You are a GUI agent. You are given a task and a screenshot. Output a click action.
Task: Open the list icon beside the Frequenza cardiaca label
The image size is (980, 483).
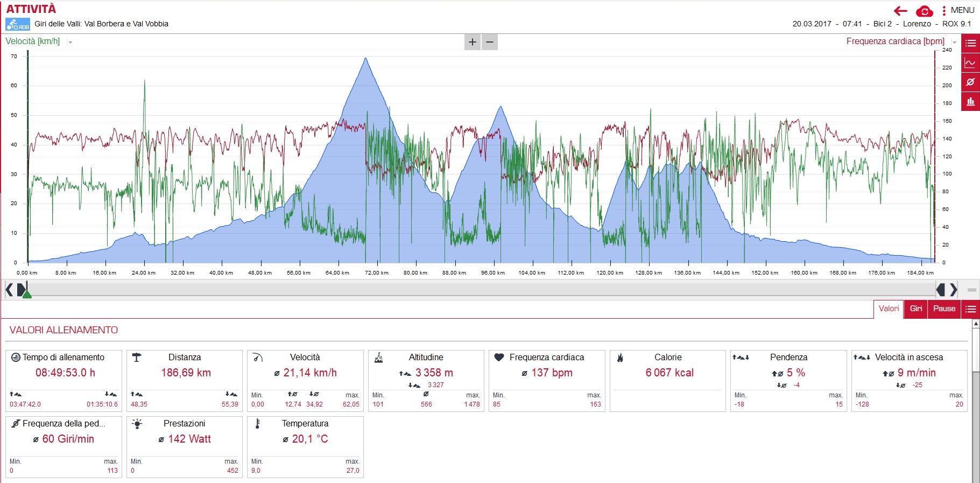[971, 43]
